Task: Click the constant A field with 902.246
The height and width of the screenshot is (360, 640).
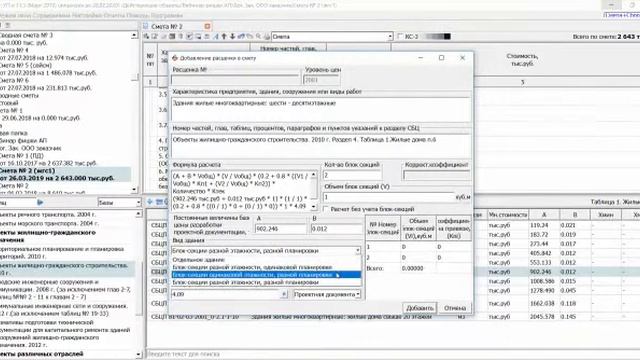Action: (x=280, y=229)
